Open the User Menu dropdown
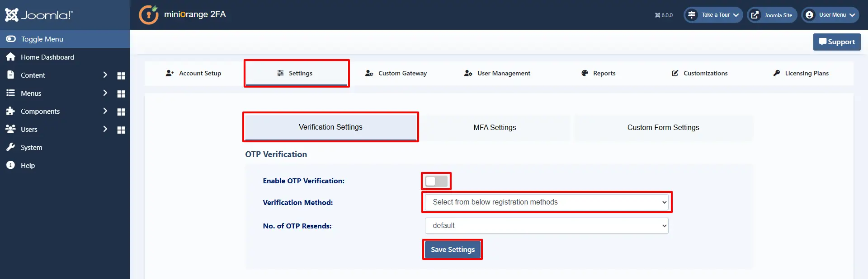Screen dimensions: 868x279 point(830,15)
